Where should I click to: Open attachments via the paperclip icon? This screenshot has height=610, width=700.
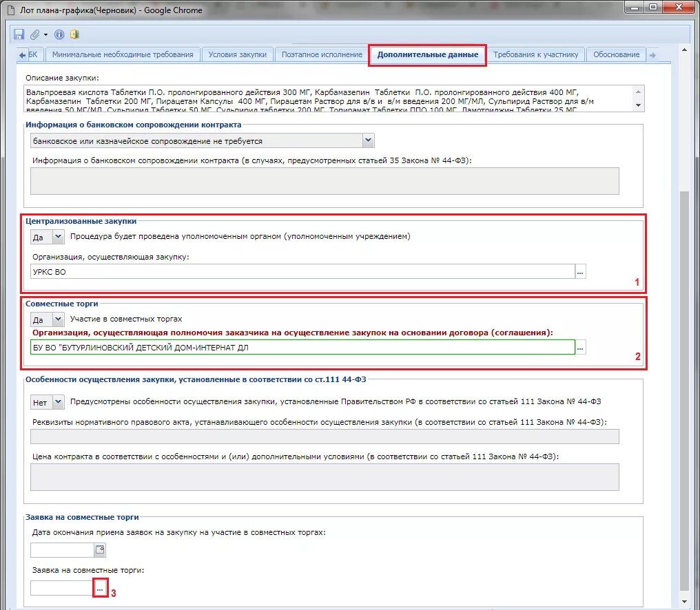point(35,34)
